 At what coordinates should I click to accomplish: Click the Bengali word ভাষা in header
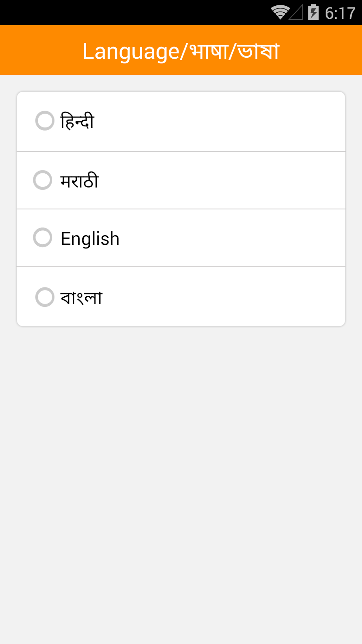258,52
